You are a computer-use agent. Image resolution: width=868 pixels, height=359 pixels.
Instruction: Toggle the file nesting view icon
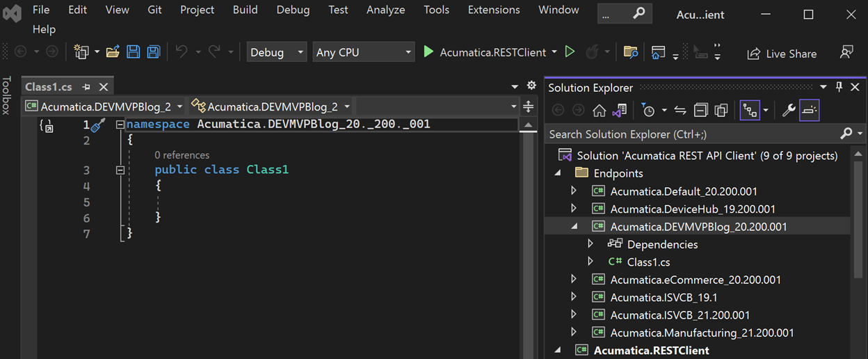pyautogui.click(x=750, y=110)
